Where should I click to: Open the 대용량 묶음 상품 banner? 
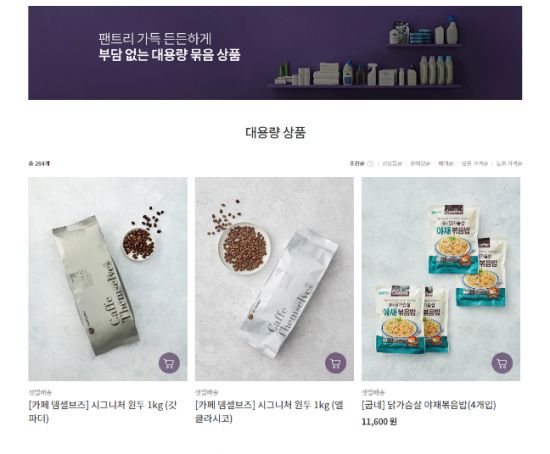[x=275, y=53]
